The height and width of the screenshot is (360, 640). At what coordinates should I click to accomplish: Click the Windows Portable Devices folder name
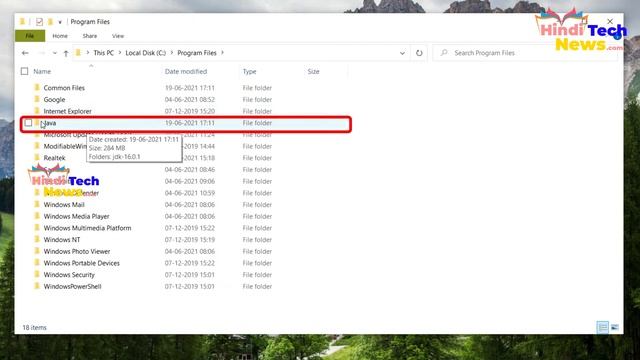coord(82,263)
